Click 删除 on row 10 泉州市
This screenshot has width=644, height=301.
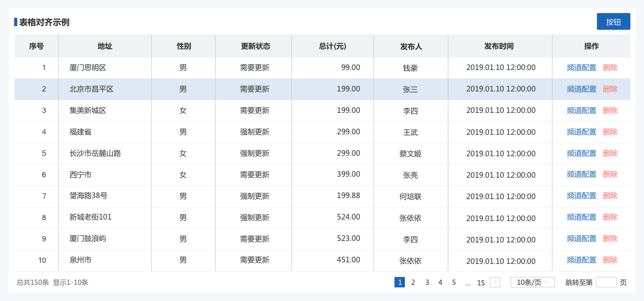610,260
